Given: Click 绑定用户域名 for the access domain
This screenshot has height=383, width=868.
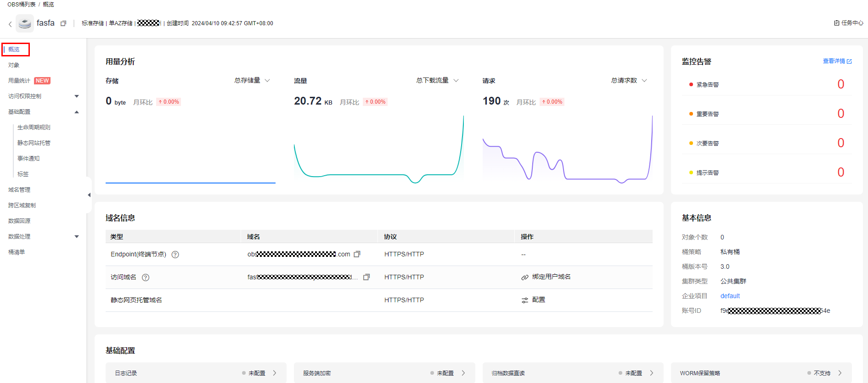Looking at the screenshot, I should (551, 277).
